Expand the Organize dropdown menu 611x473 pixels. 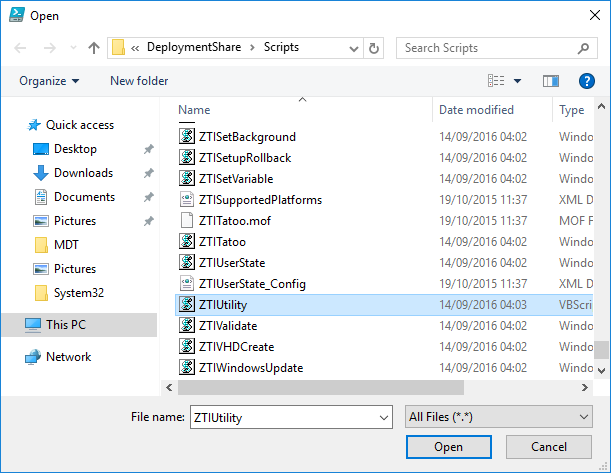pos(49,81)
